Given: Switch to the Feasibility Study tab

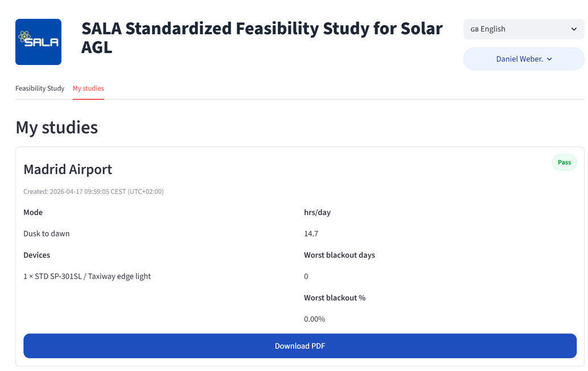Looking at the screenshot, I should 40,88.
